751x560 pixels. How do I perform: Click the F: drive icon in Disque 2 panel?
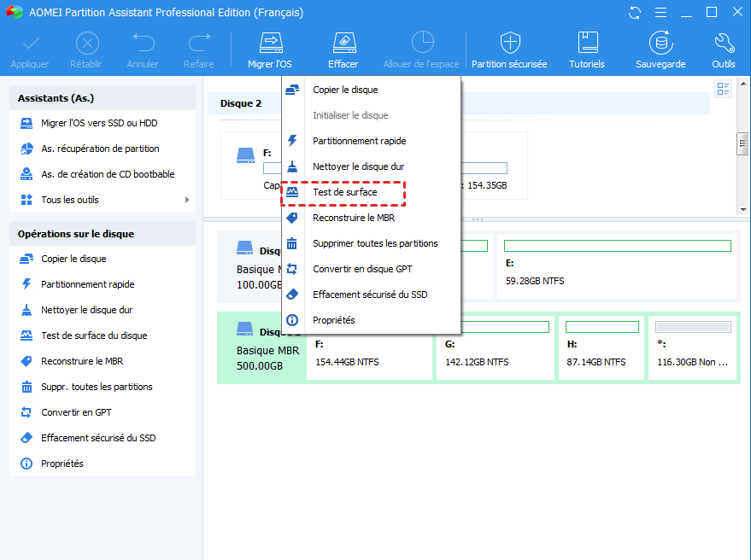(246, 155)
